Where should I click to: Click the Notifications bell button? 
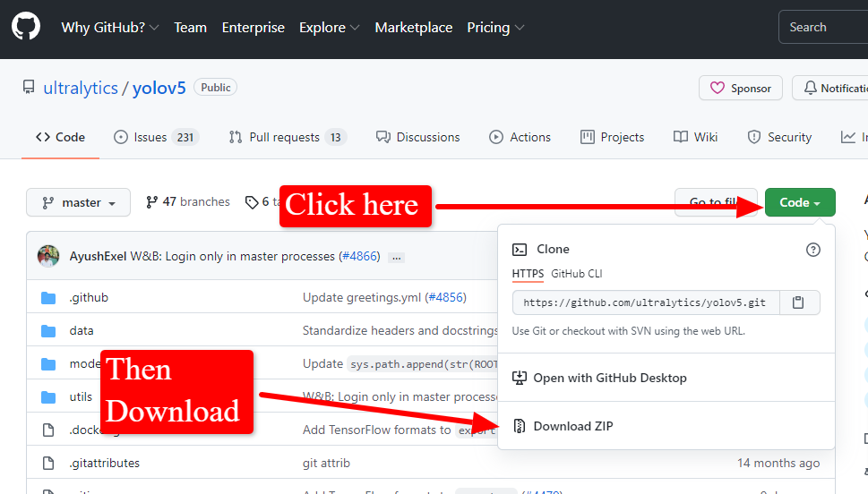pyautogui.click(x=830, y=88)
